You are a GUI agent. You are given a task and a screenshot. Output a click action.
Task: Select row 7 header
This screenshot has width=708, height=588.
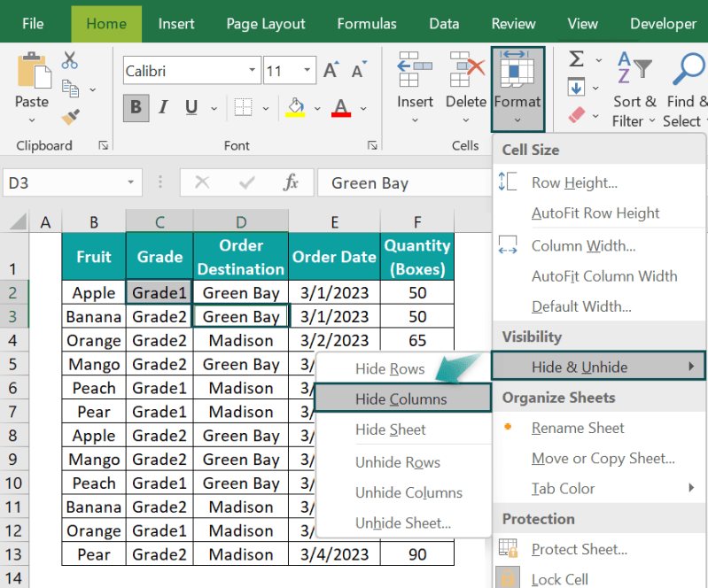coord(14,412)
